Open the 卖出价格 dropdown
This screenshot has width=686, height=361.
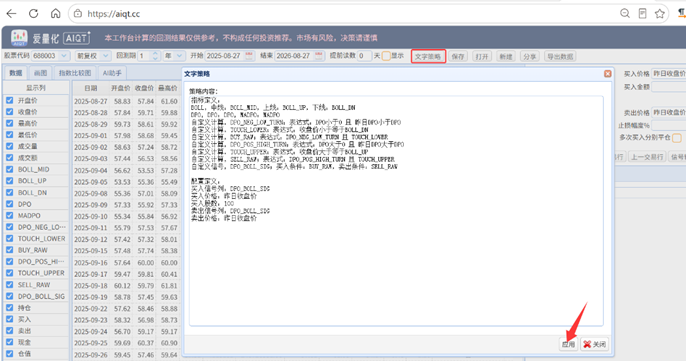668,112
